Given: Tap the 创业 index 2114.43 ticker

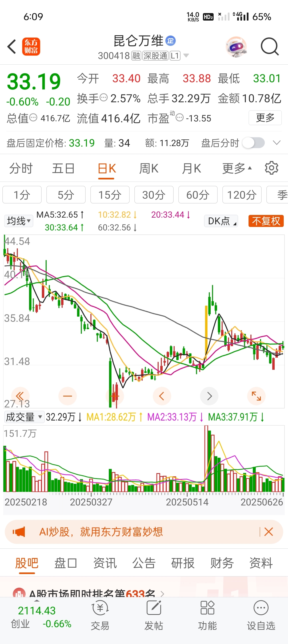Looking at the screenshot, I should click(41, 617).
